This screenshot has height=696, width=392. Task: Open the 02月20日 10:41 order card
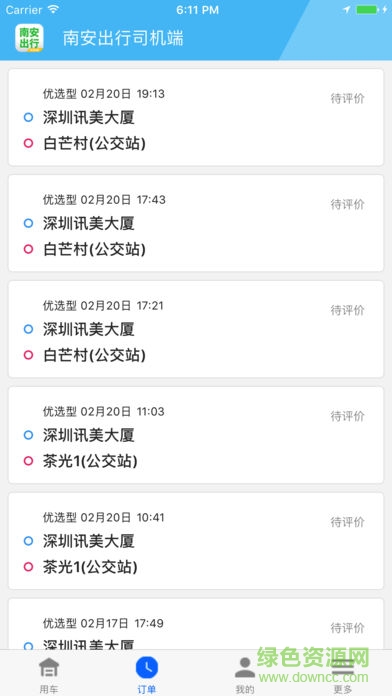(x=196, y=541)
